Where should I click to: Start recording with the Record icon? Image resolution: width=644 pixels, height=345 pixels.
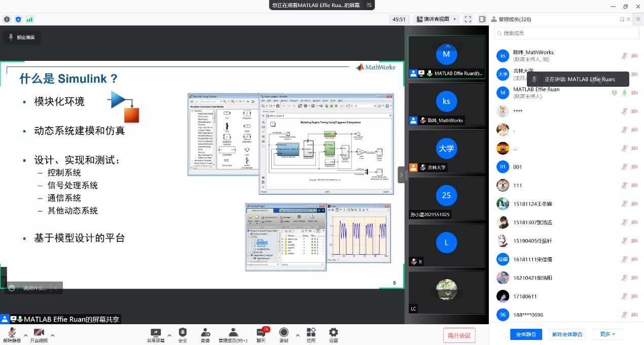(x=284, y=333)
